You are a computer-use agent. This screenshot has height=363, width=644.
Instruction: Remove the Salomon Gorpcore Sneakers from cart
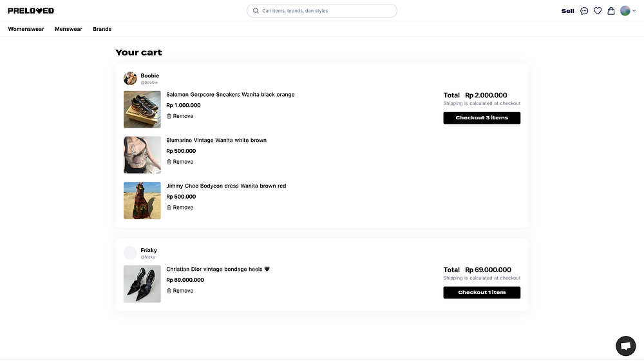[x=180, y=116]
